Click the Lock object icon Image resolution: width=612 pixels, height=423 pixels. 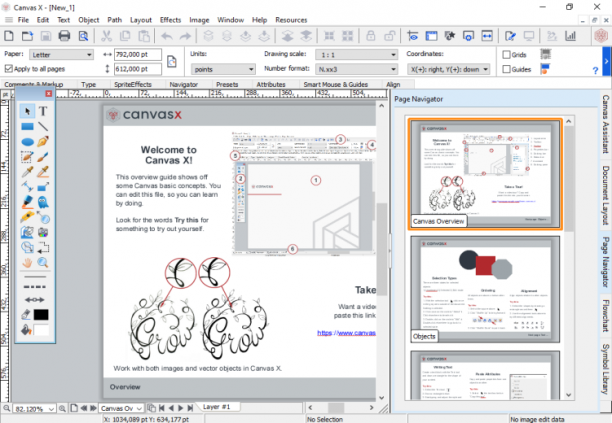pyautogui.click(x=370, y=36)
